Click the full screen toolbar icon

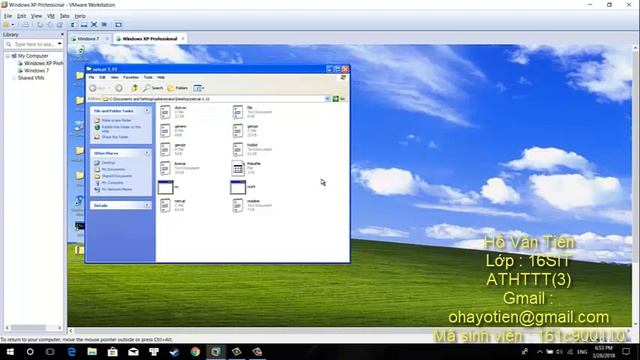click(94, 25)
